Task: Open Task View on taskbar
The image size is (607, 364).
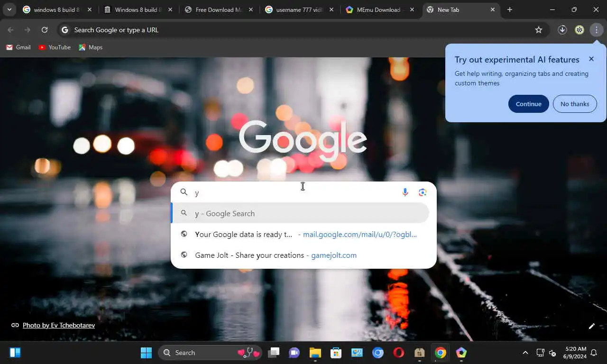Action: [274, 353]
